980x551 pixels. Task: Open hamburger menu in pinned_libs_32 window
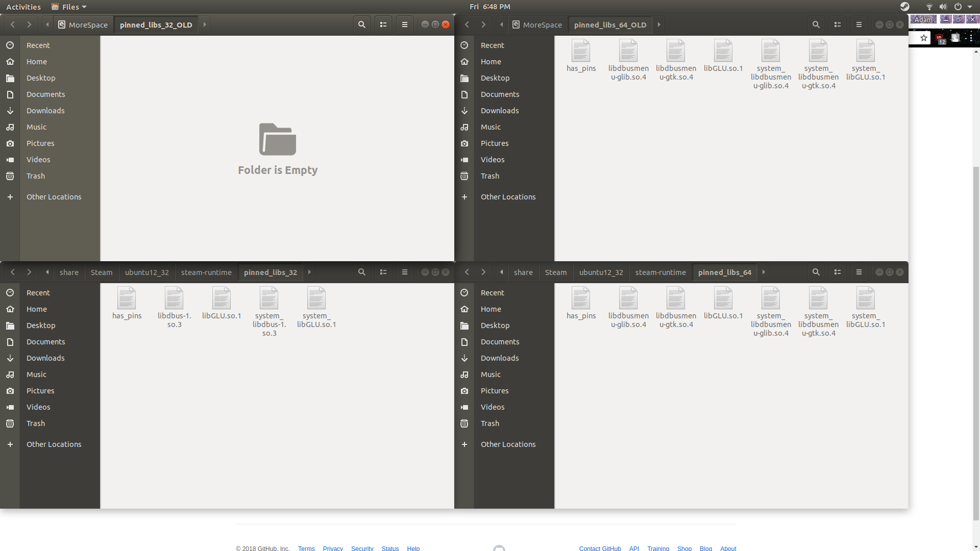[405, 272]
